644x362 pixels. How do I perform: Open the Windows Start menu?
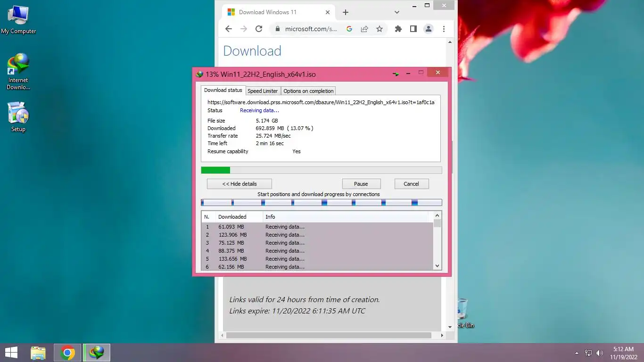pos(11,353)
